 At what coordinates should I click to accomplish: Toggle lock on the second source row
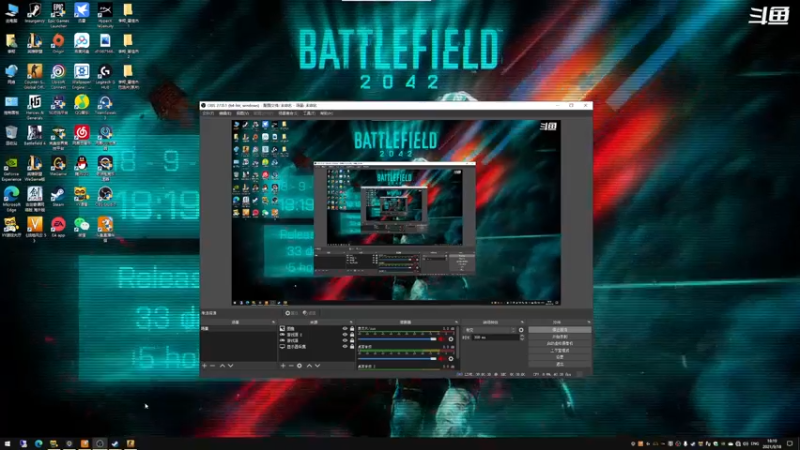[352, 335]
